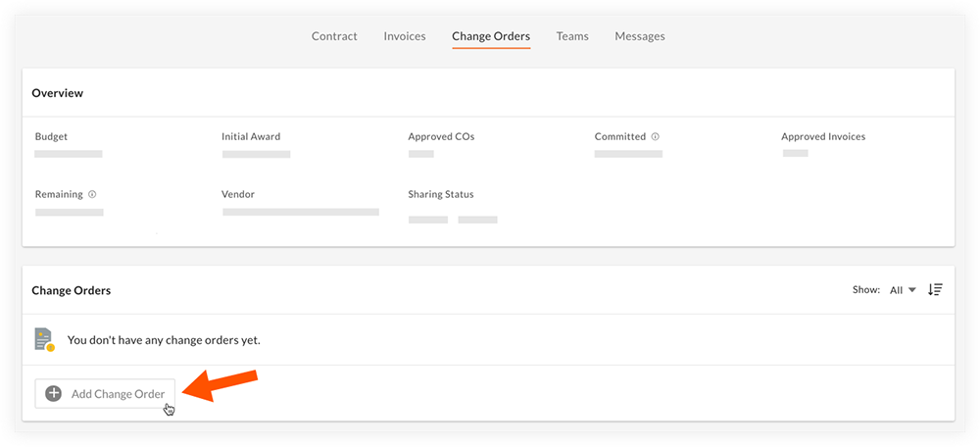Click the Vendor label
The width and height of the screenshot is (980, 447).
(238, 194)
